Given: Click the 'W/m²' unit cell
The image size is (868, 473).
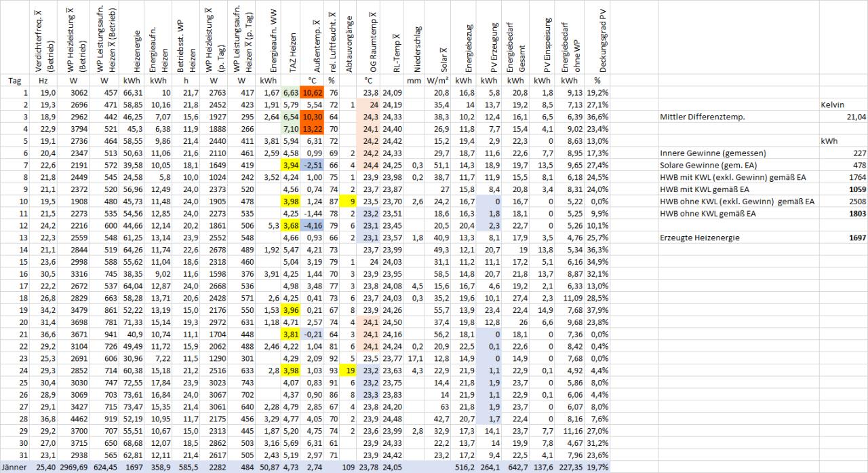Looking at the screenshot, I should click(x=438, y=79).
